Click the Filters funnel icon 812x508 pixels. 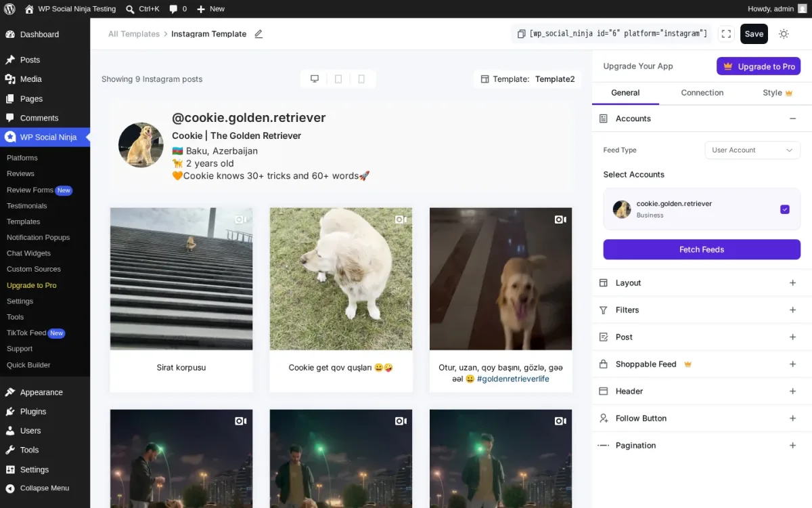coord(604,310)
